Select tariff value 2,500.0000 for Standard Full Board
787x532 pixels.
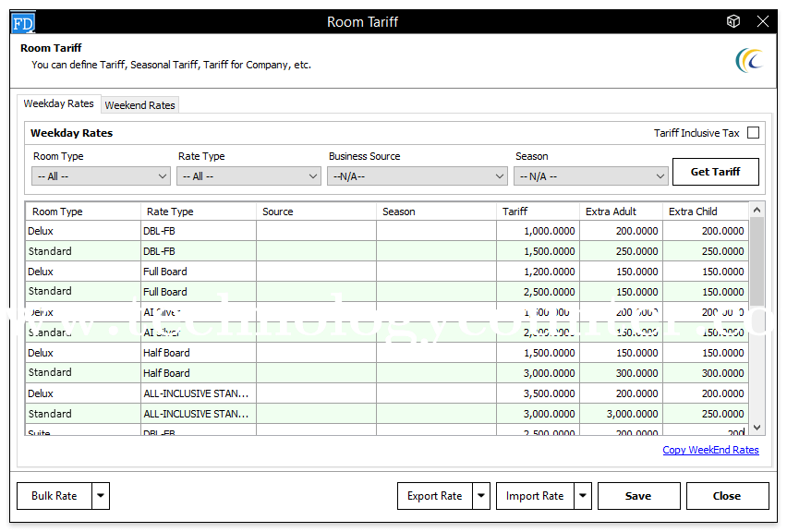click(x=538, y=292)
